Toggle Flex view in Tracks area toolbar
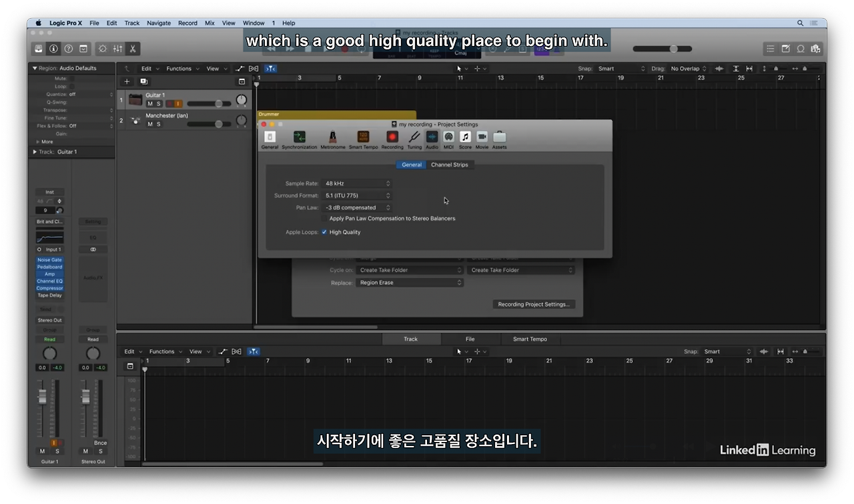Image resolution: width=854 pixels, height=504 pixels. click(254, 69)
